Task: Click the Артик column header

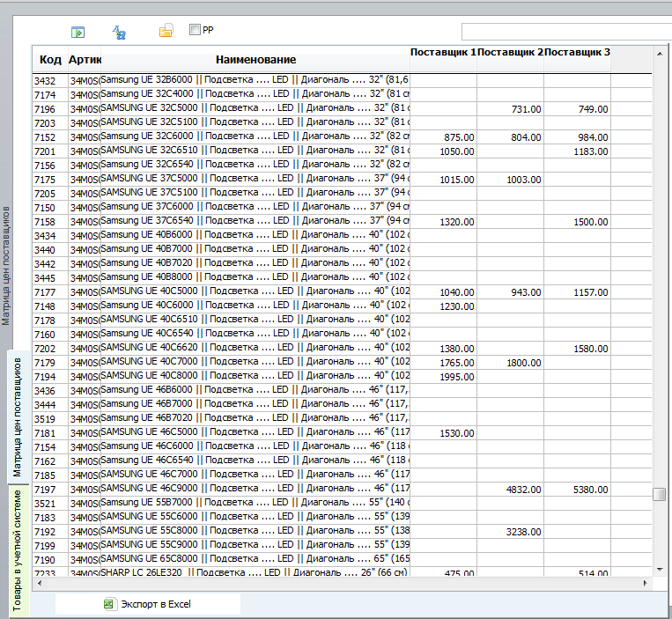Action: [x=85, y=60]
